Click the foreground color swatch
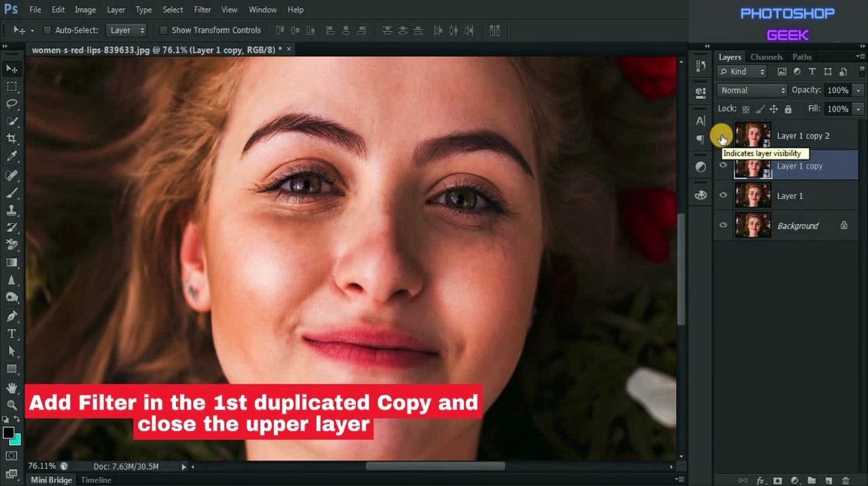 (x=8, y=433)
